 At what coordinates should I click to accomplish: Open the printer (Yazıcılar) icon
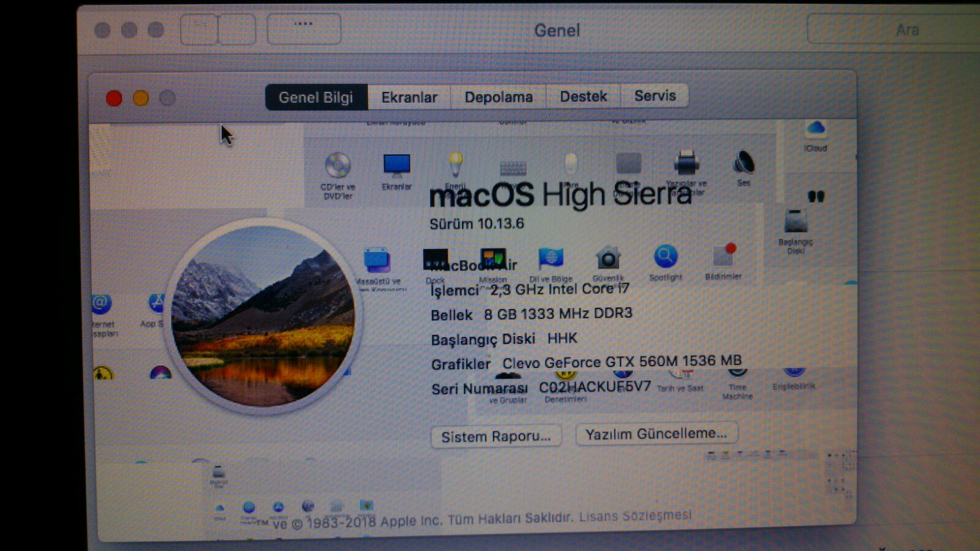(686, 163)
